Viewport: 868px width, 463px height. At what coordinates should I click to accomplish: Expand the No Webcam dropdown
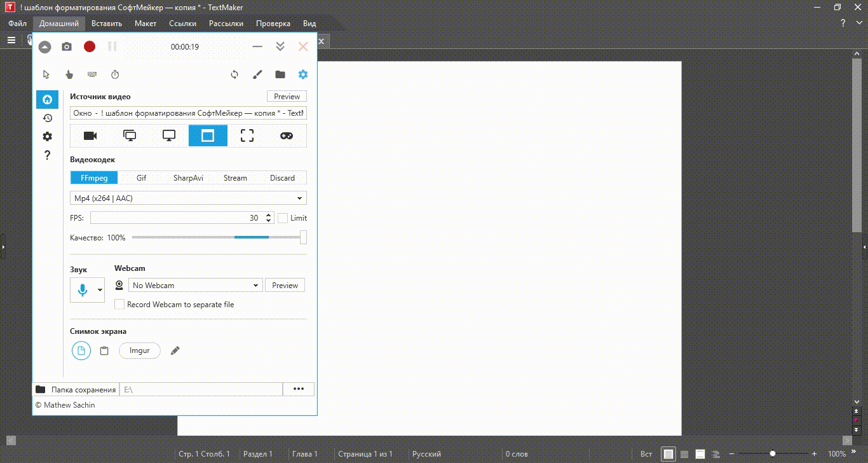[x=195, y=286]
